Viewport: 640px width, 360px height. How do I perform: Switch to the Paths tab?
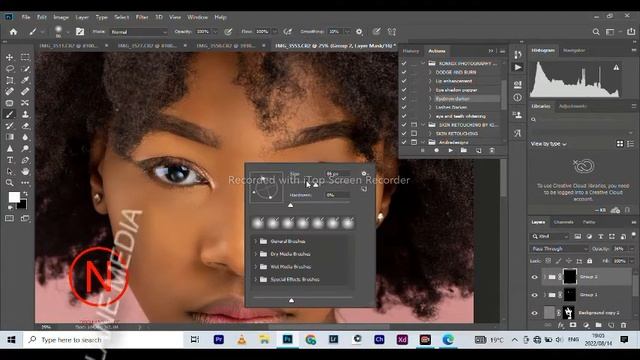click(589, 222)
